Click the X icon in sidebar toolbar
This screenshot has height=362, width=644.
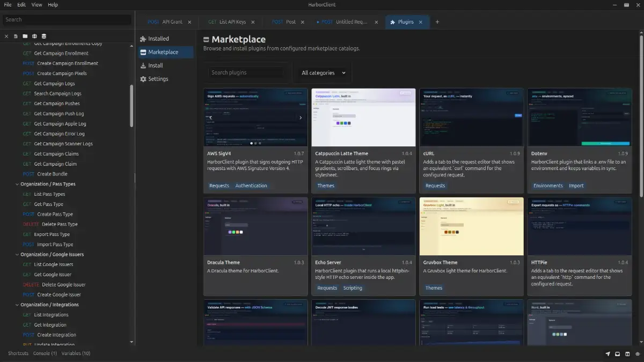6,36
